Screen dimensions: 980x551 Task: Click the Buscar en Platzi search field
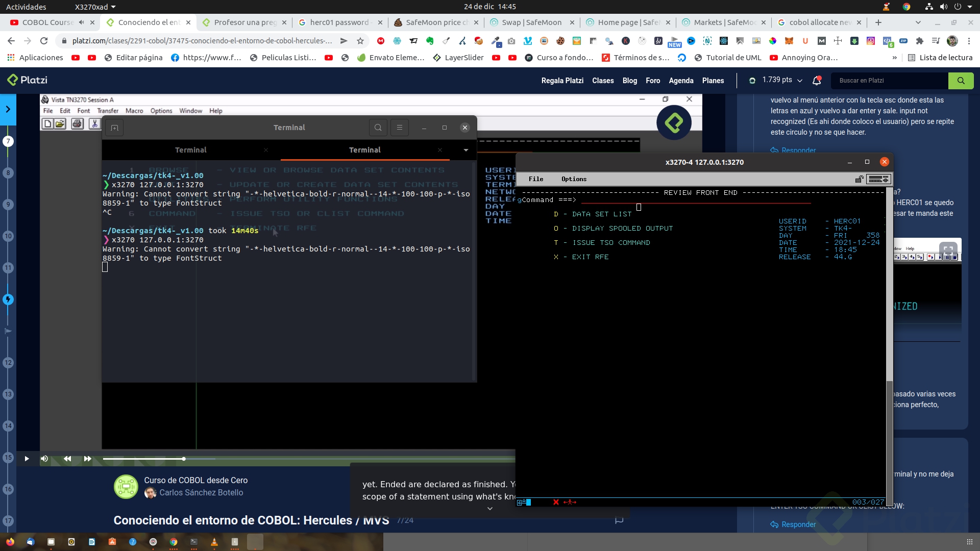[x=891, y=81]
